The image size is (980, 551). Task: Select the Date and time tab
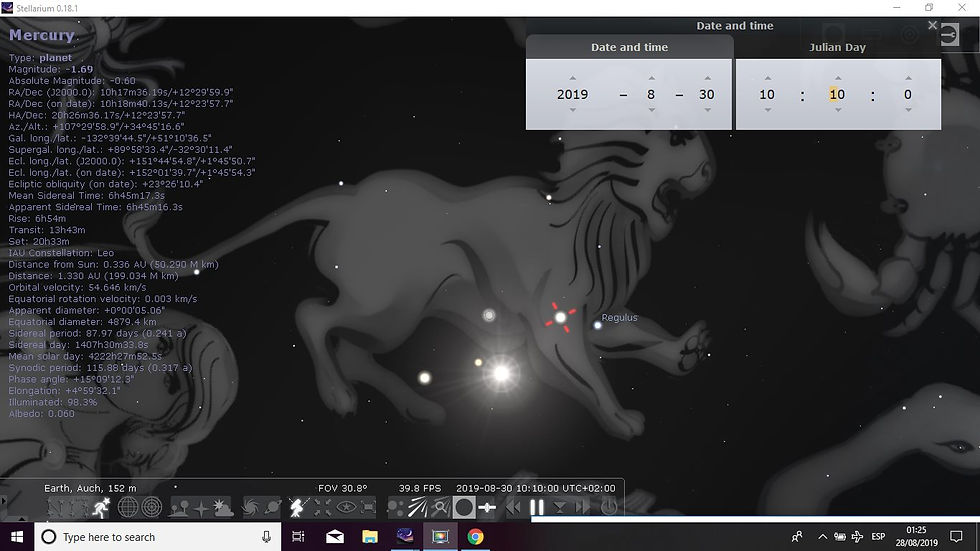(x=629, y=47)
